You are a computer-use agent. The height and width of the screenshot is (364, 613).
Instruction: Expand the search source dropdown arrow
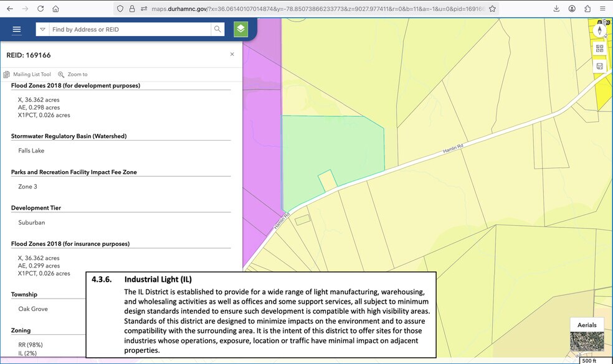[x=42, y=29]
